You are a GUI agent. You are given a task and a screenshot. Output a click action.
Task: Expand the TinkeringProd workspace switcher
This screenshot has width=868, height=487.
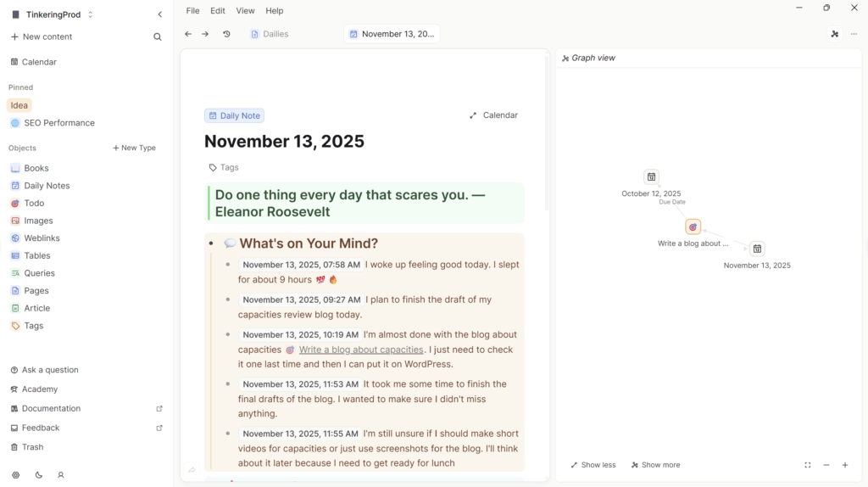pos(91,14)
